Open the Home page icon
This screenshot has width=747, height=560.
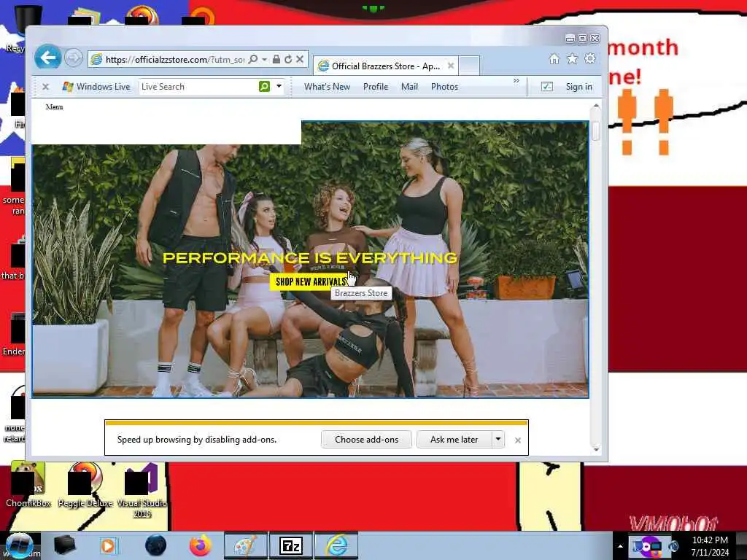click(554, 58)
